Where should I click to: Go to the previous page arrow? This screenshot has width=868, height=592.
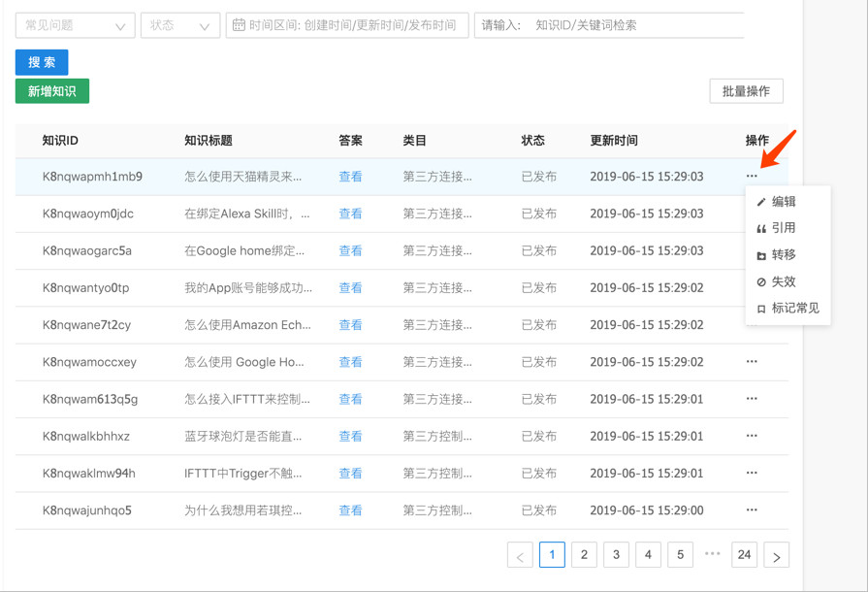tap(520, 555)
